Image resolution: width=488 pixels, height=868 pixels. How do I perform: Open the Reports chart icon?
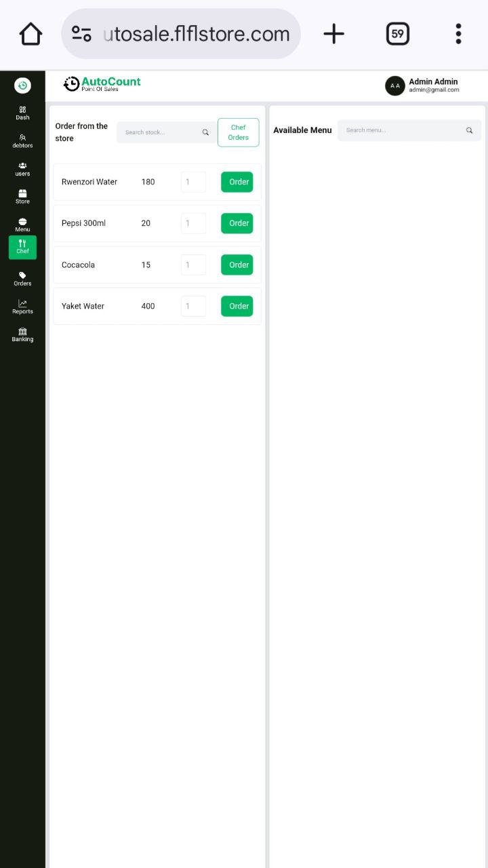point(22,303)
